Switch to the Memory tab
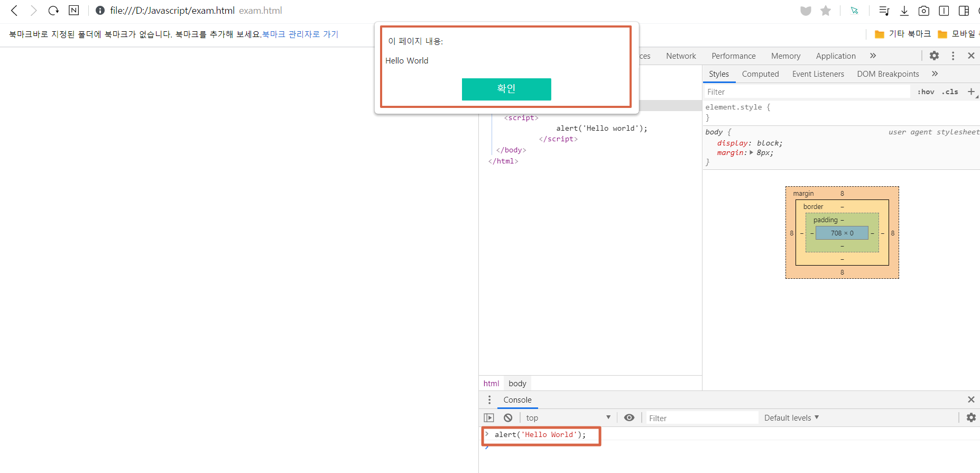The height and width of the screenshot is (473, 980). [x=785, y=56]
